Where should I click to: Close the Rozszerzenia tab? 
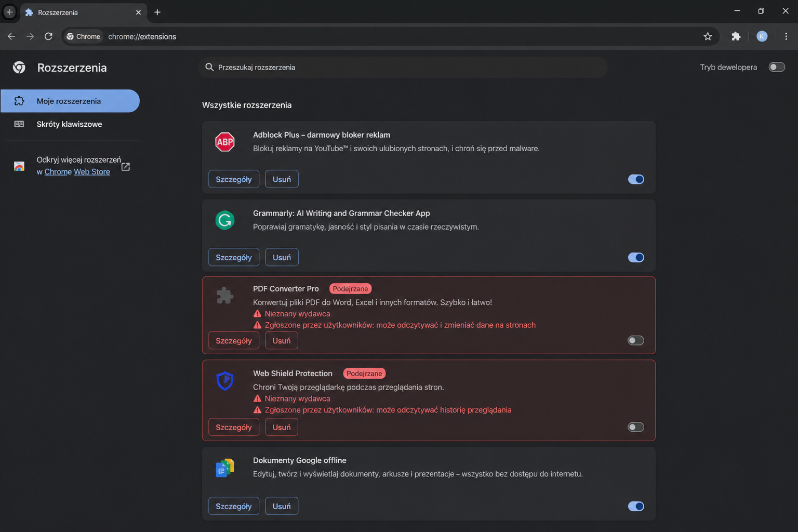tap(138, 12)
